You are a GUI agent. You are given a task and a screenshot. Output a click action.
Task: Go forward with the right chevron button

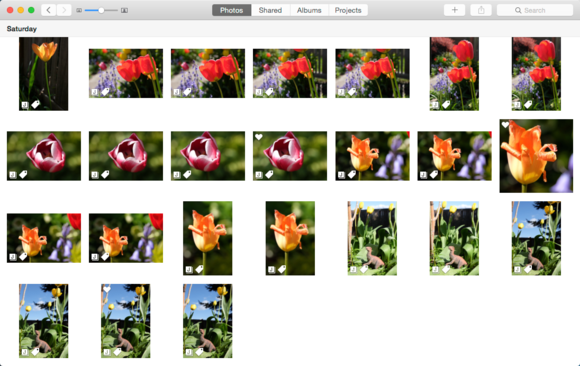click(64, 10)
